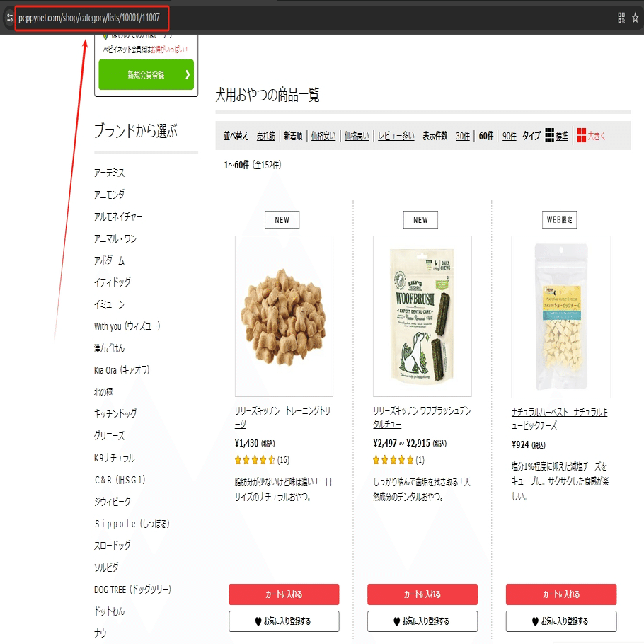Click the green 新規会員登録 button

pyautogui.click(x=146, y=75)
